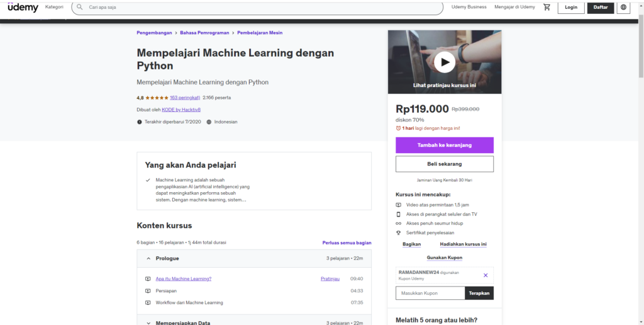Image resolution: width=644 pixels, height=325 pixels.
Task: Click Tambah ke keranjang button
Action: [444, 145]
